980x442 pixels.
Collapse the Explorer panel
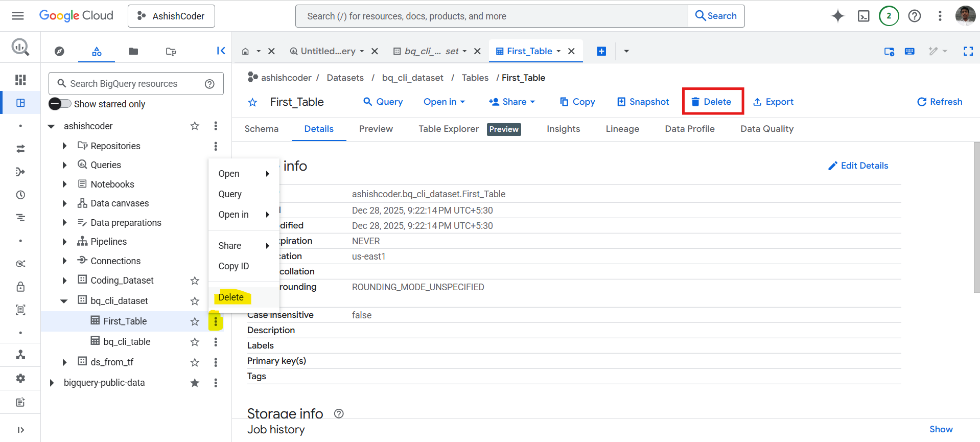pyautogui.click(x=221, y=51)
